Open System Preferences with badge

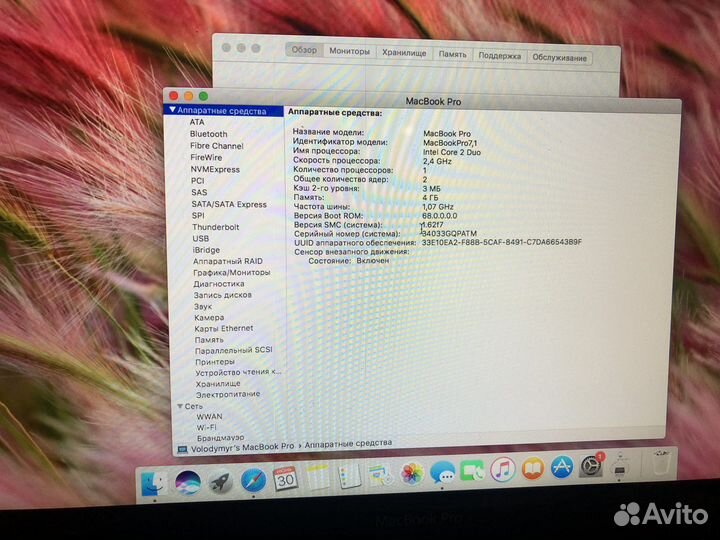tap(591, 466)
